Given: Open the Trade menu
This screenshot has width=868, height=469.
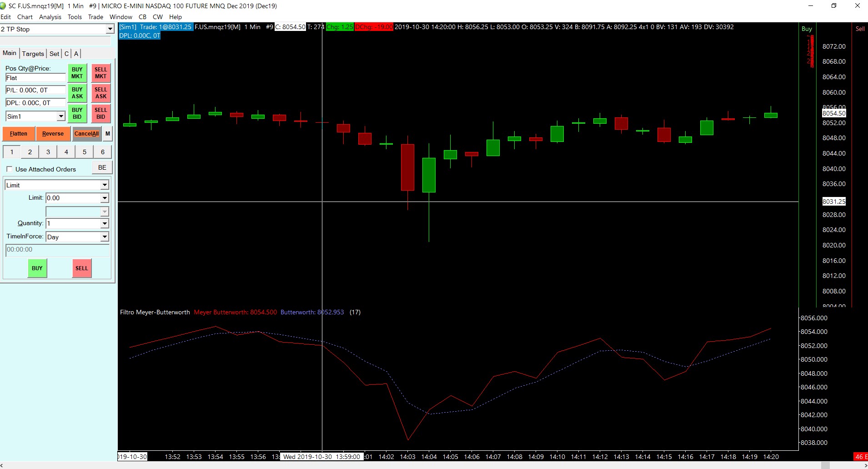Looking at the screenshot, I should (95, 17).
